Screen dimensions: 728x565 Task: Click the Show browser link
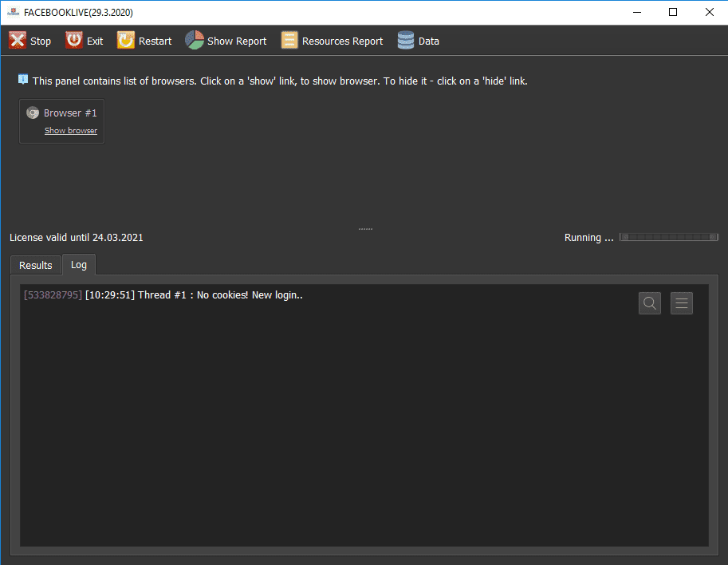[71, 131]
